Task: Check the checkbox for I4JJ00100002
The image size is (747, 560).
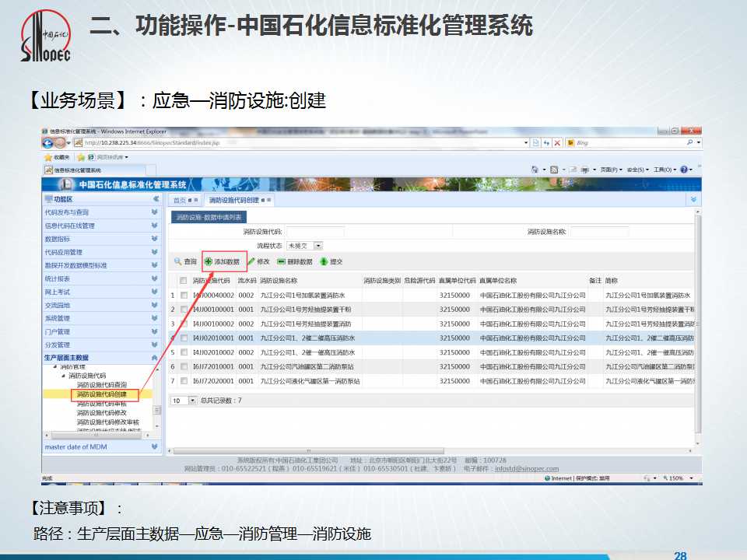Action: tap(184, 324)
